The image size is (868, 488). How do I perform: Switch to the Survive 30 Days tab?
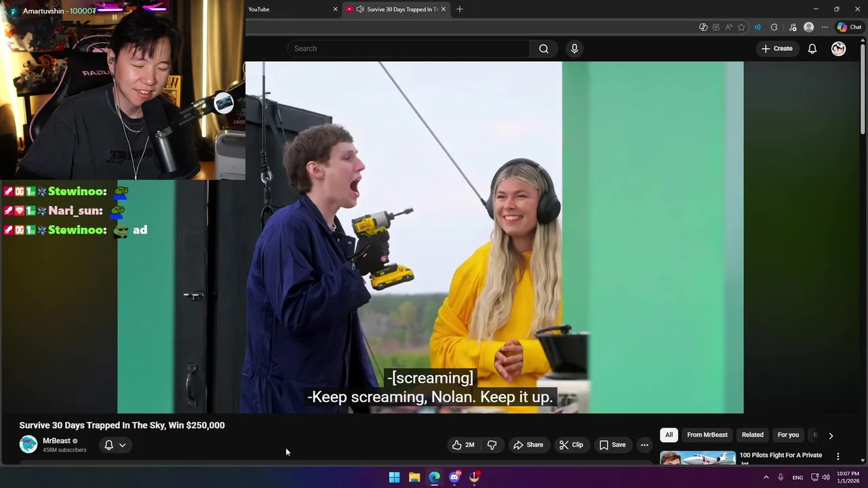pos(397,9)
